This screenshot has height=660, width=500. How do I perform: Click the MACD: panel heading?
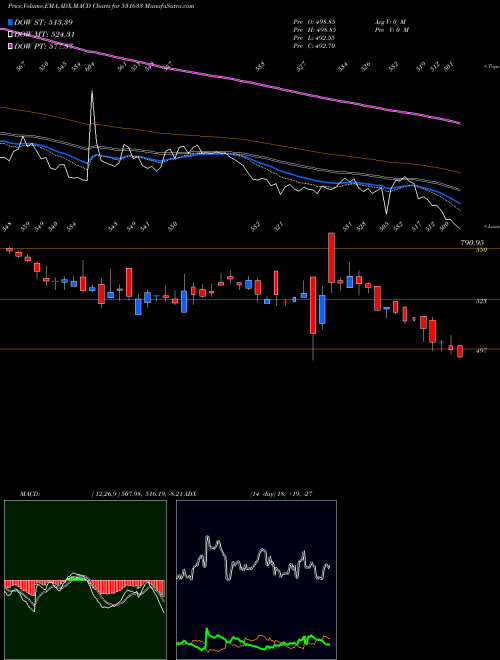30,493
